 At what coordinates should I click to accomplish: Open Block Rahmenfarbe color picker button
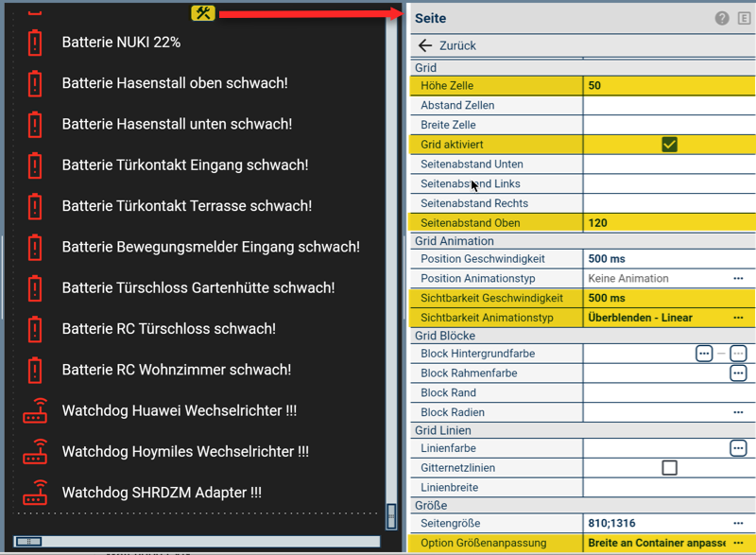pos(738,373)
